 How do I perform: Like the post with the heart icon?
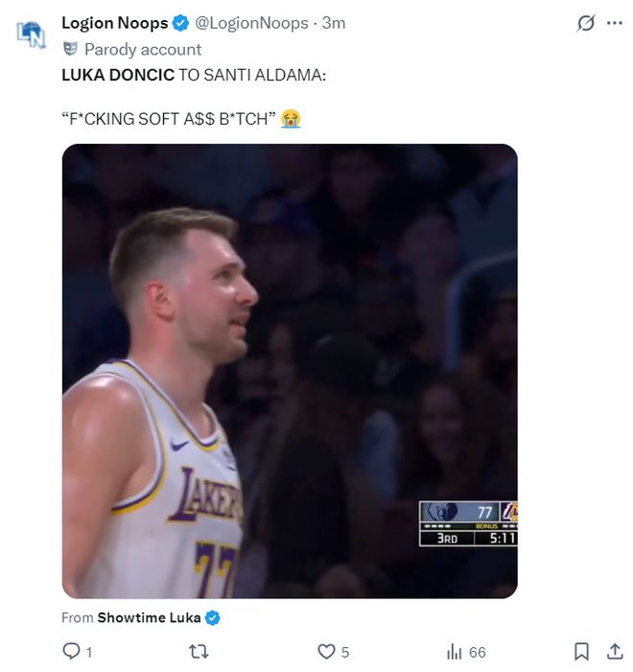tap(327, 652)
